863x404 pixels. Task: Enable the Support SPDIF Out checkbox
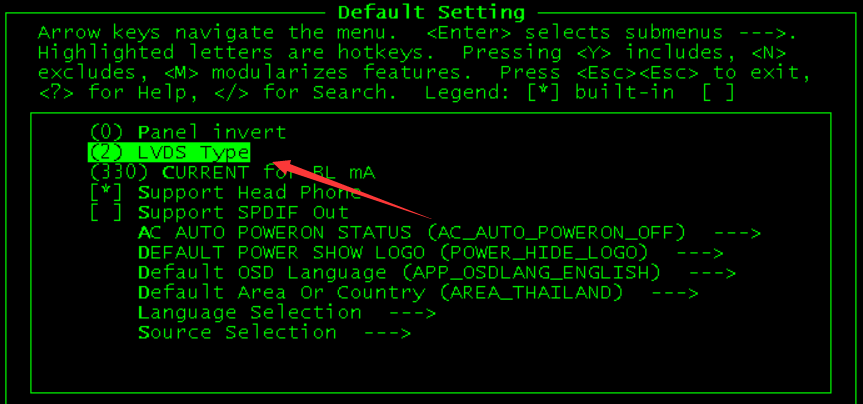[219, 212]
